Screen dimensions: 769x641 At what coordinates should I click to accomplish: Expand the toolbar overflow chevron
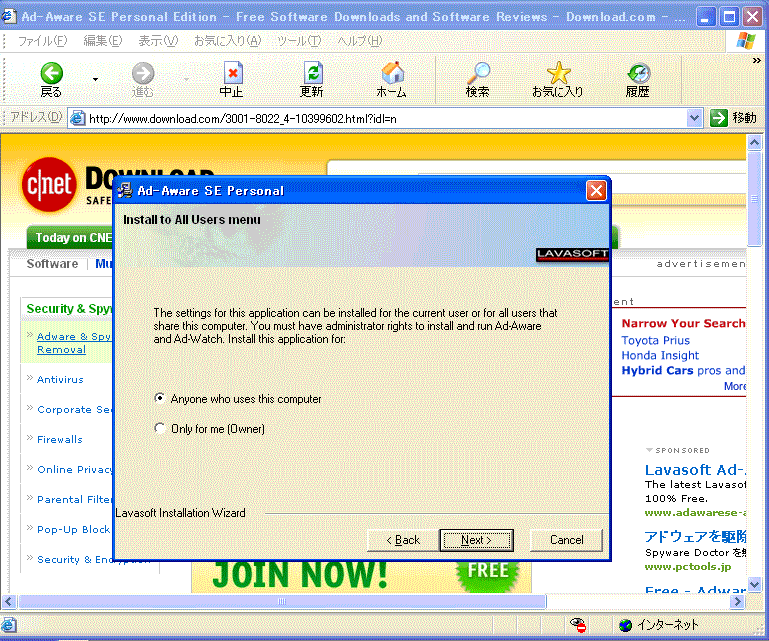pos(756,60)
